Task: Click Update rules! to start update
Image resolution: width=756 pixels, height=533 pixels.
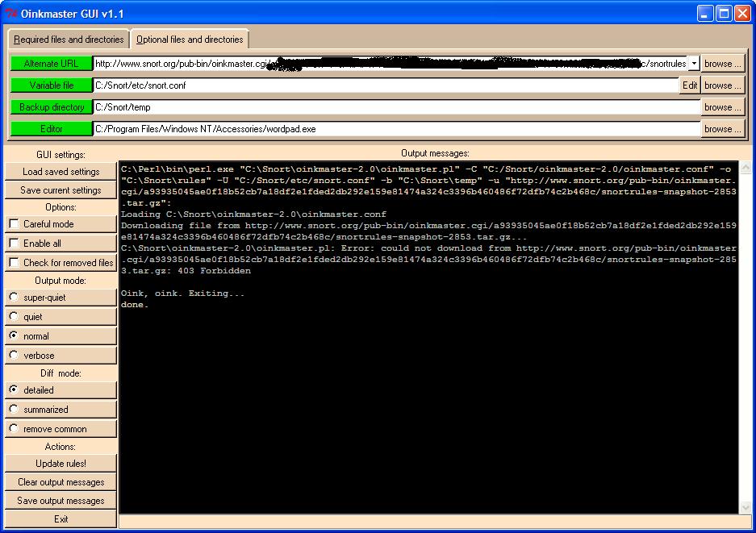Action: [x=61, y=464]
